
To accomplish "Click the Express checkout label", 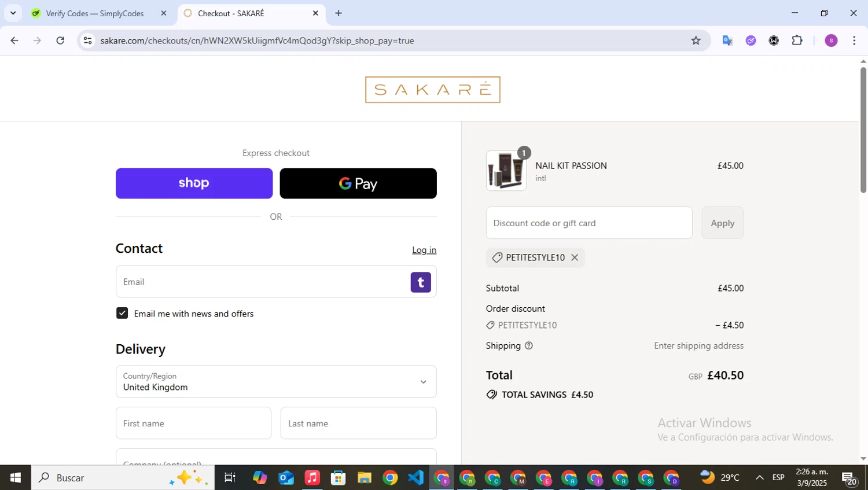I will [276, 153].
